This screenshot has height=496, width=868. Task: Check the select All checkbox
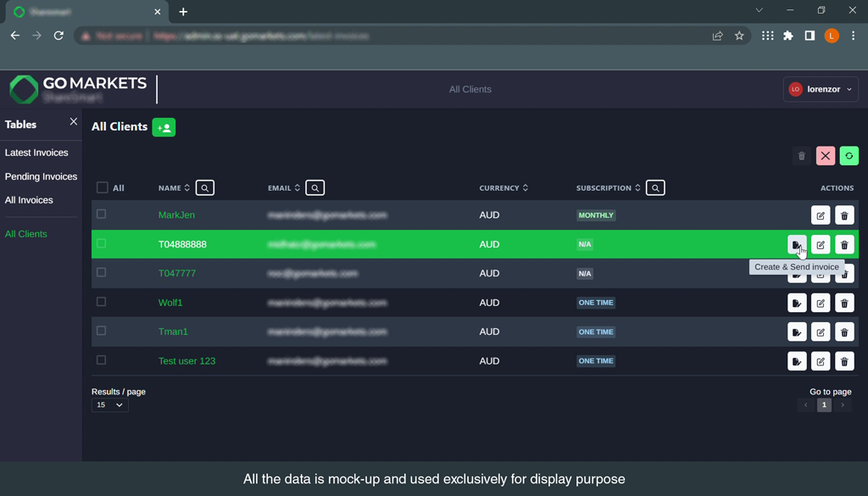click(103, 188)
